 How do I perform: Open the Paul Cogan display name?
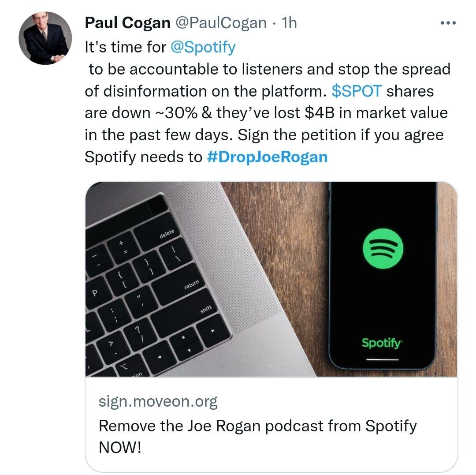tap(127, 23)
